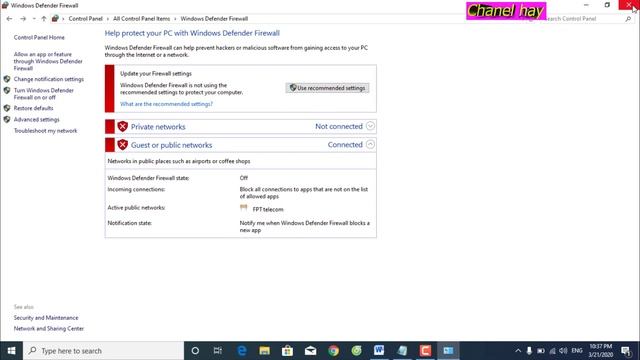640x360 pixels.
Task: Click the active Control Panel taskbar icon
Action: click(448, 351)
